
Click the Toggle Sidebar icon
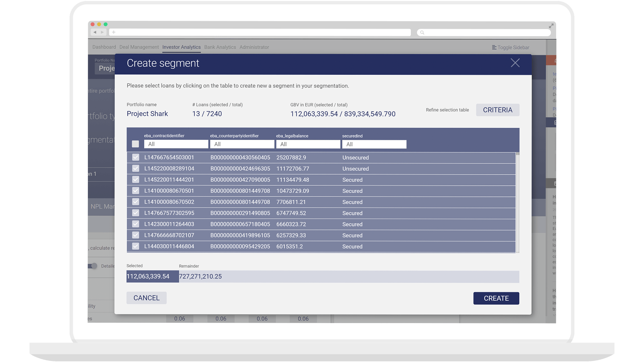click(x=494, y=47)
